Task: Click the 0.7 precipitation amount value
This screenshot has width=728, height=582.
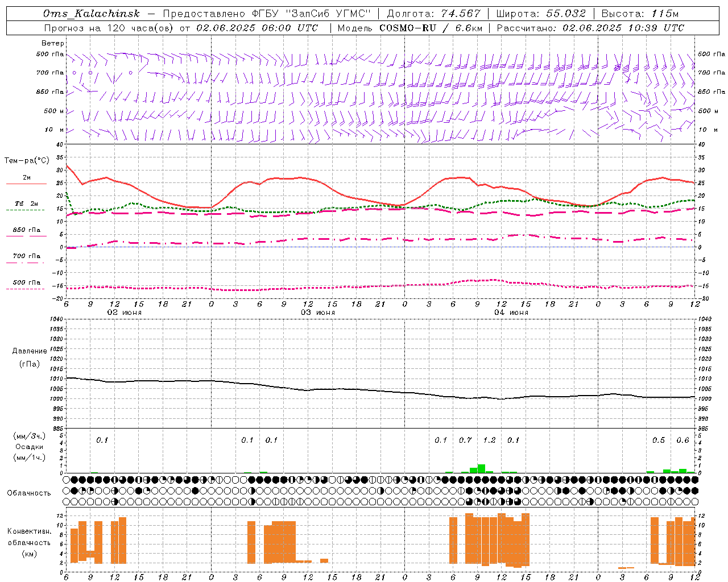Action: pos(465,440)
